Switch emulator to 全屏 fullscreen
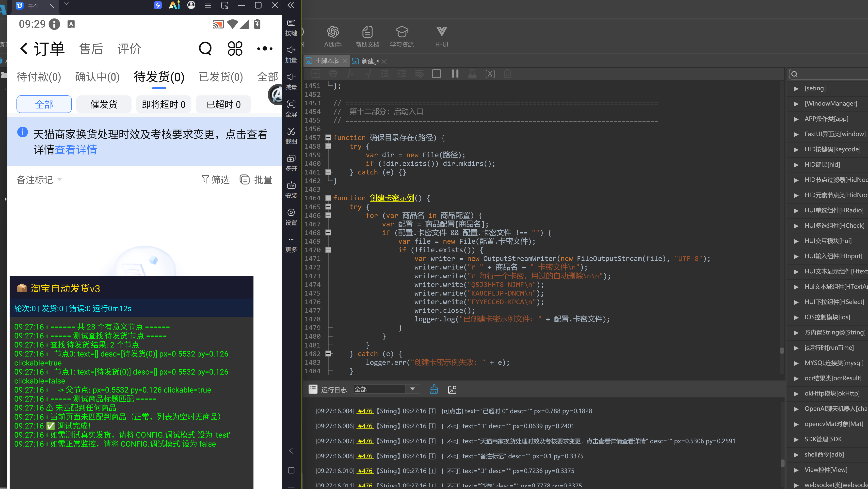This screenshot has height=489, width=868. pos(291,109)
